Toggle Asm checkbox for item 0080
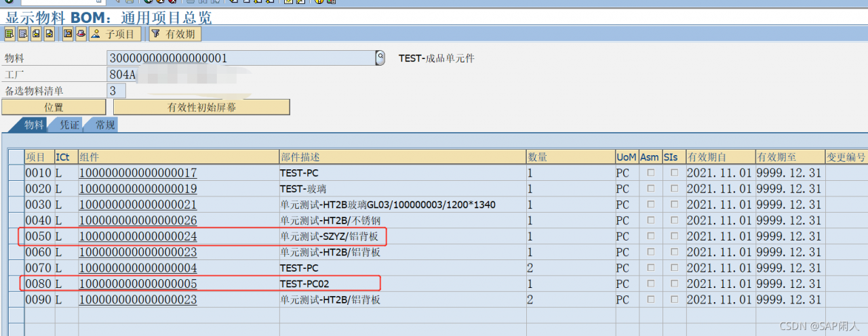This screenshot has width=868, height=336. tap(651, 284)
